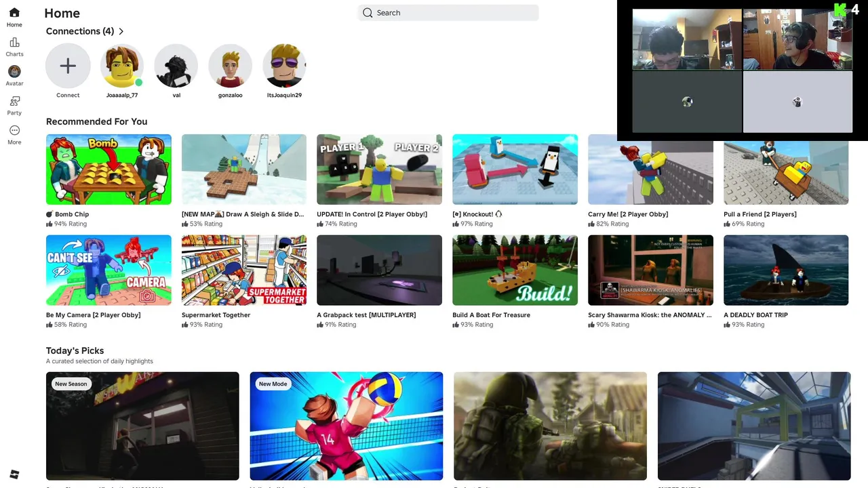This screenshot has width=868, height=488.
Task: Click the Search input field
Action: click(448, 13)
